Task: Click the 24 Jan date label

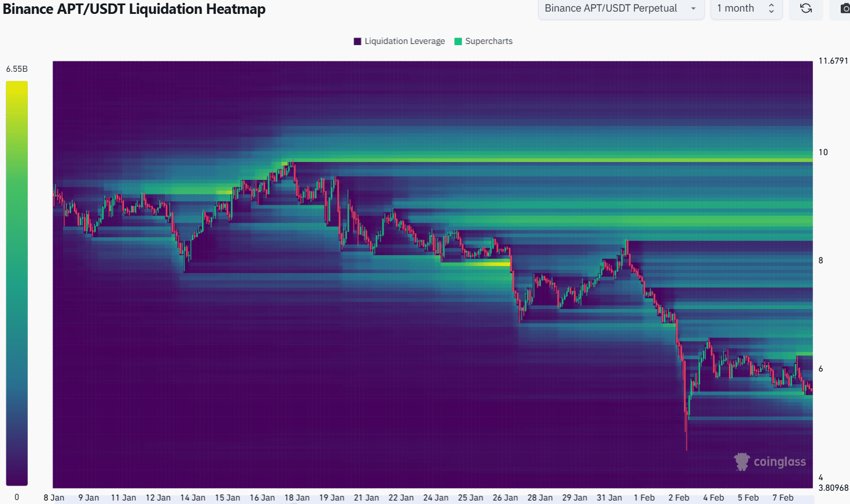Action: (x=436, y=498)
